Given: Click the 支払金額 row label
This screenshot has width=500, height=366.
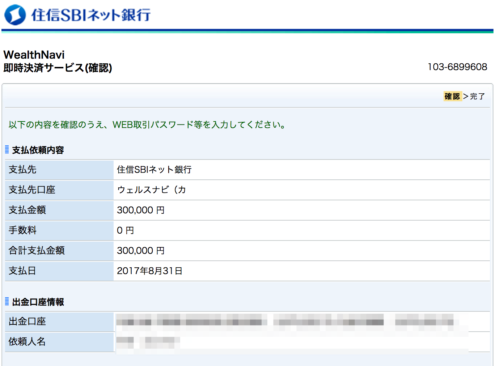Looking at the screenshot, I should 27,210.
